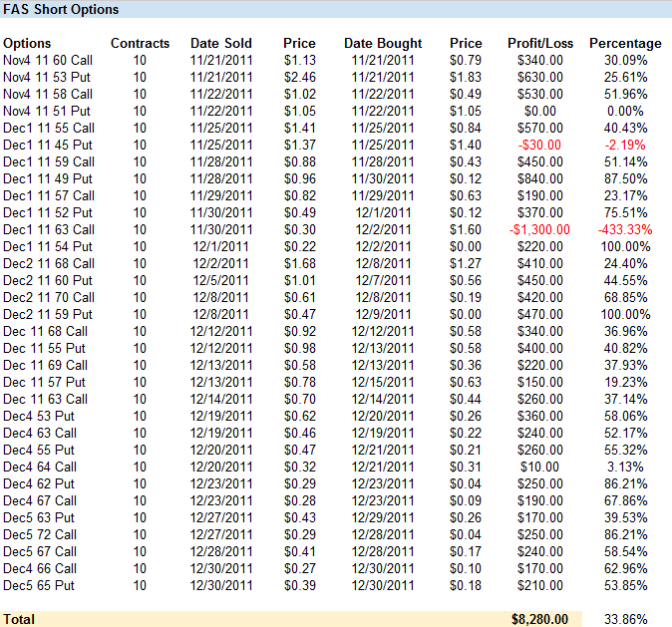Click the Date Bought column header
Image resolution: width=672 pixels, height=627 pixels.
(383, 43)
